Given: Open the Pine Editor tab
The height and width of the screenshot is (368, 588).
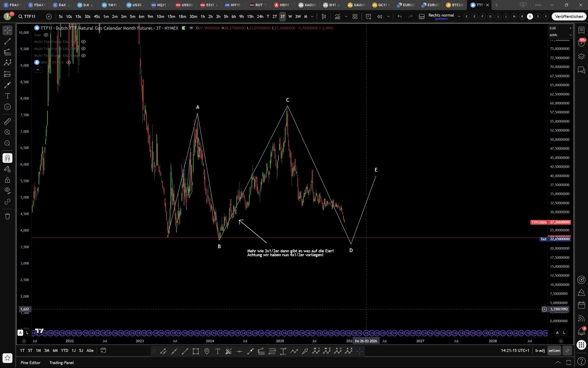Looking at the screenshot, I should (x=30, y=363).
